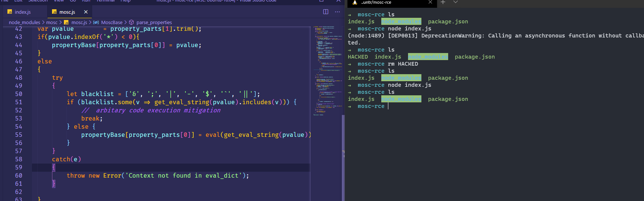Click the 'break;' statement on line 53
644x201 pixels.
pos(92,118)
